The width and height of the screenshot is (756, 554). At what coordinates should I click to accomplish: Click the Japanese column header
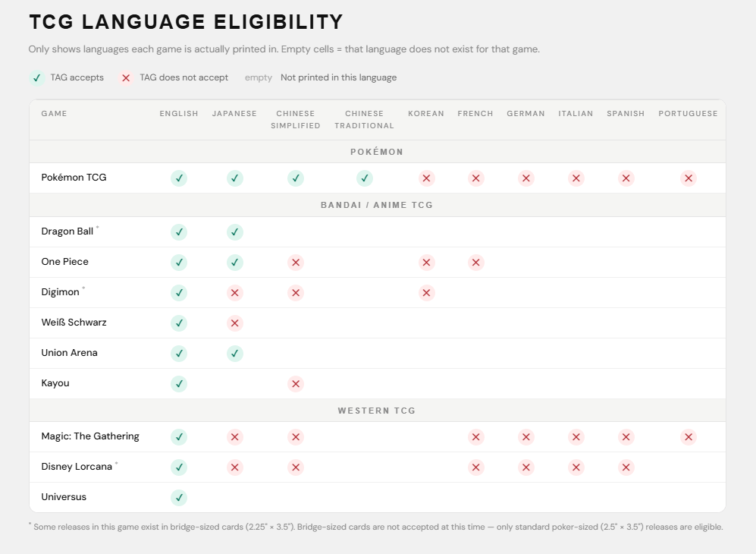pyautogui.click(x=234, y=114)
